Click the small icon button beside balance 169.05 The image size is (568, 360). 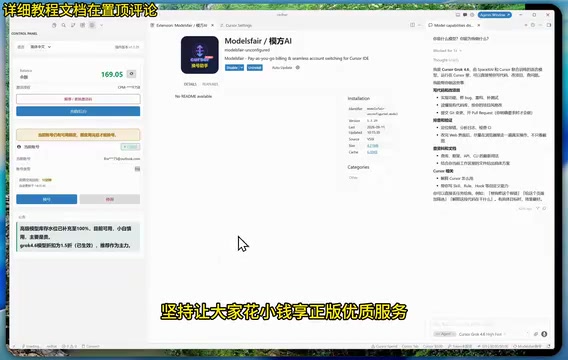(131, 74)
